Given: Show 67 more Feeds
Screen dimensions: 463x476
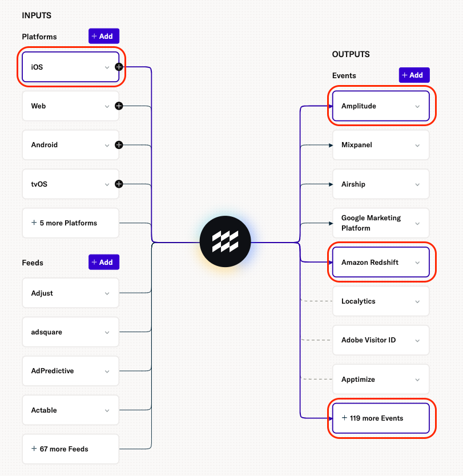Looking at the screenshot, I should (x=70, y=449).
